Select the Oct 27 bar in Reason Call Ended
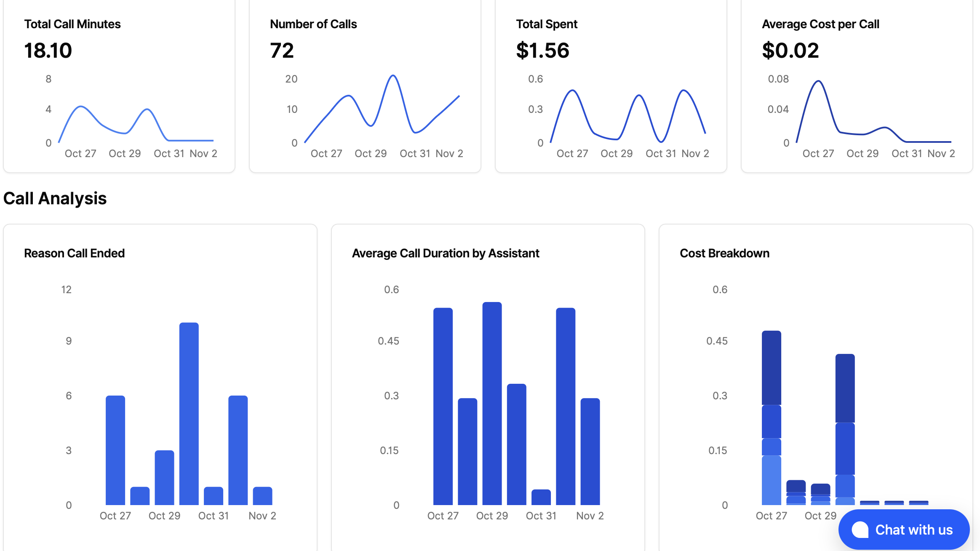 pos(115,450)
